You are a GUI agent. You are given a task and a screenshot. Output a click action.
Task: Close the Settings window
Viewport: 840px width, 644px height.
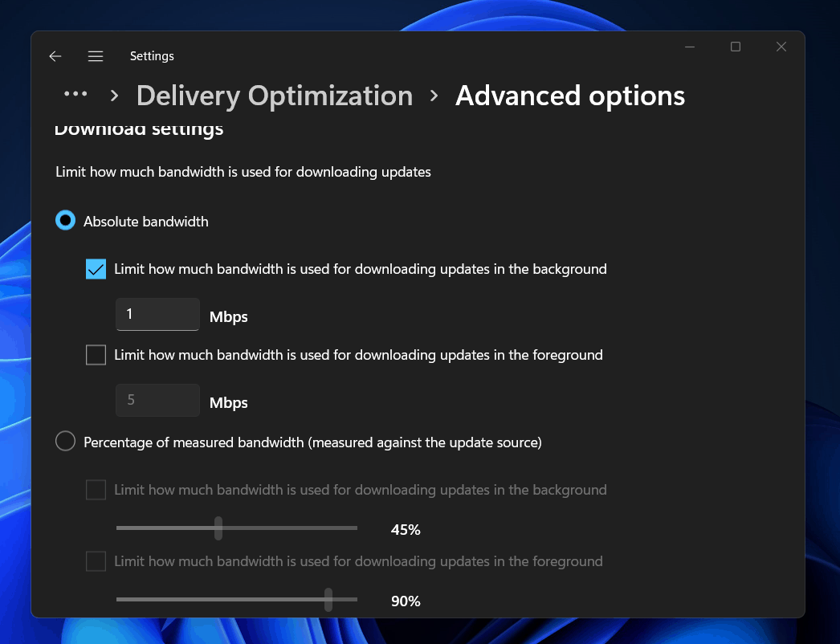point(781,47)
